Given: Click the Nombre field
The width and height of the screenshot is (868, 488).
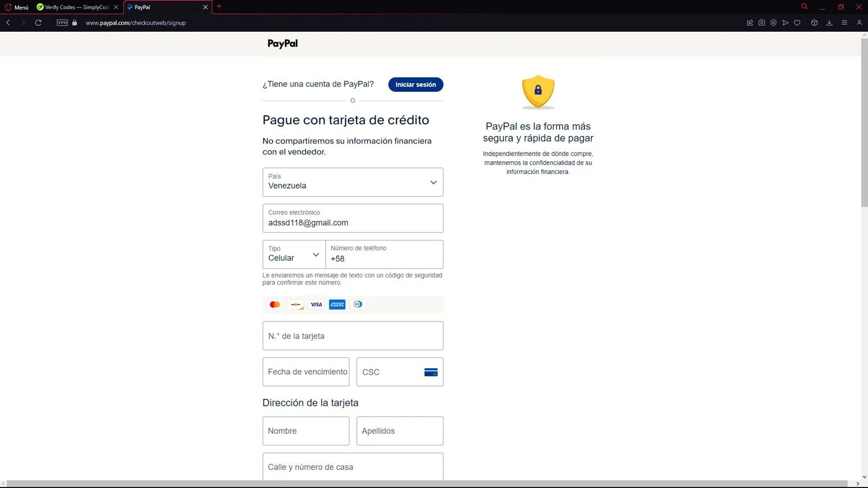Looking at the screenshot, I should tap(306, 431).
